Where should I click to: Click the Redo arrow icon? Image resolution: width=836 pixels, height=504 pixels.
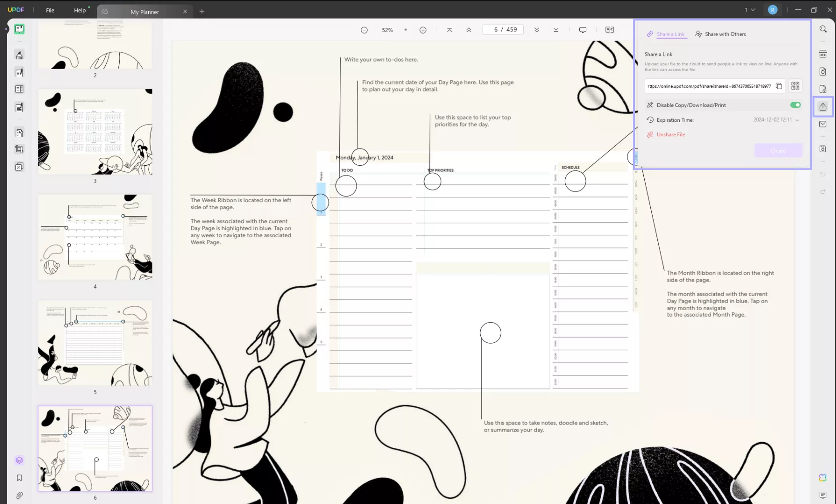click(823, 192)
